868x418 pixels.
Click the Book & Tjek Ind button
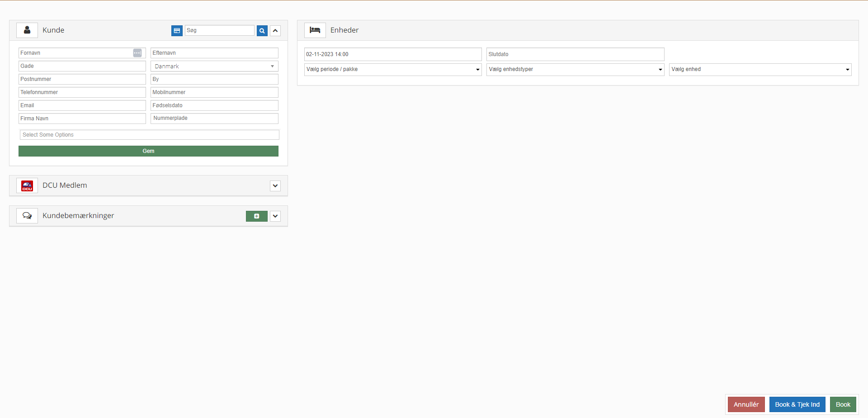tap(797, 404)
